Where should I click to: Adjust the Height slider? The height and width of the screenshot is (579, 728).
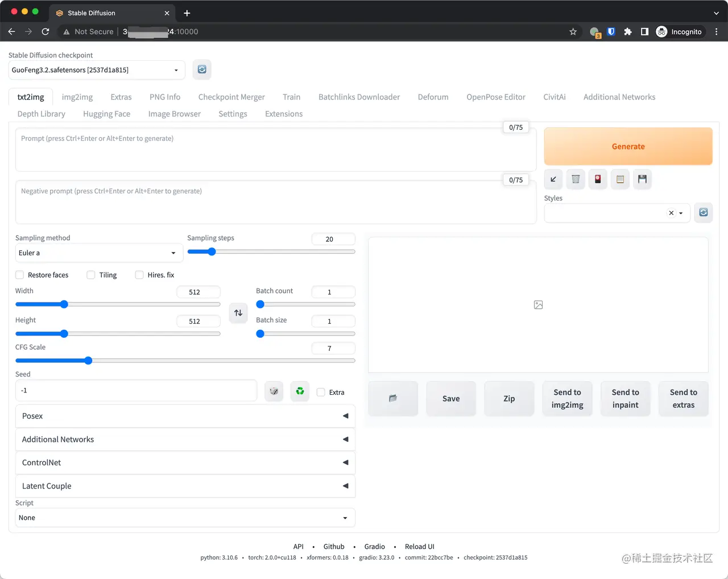click(x=118, y=334)
